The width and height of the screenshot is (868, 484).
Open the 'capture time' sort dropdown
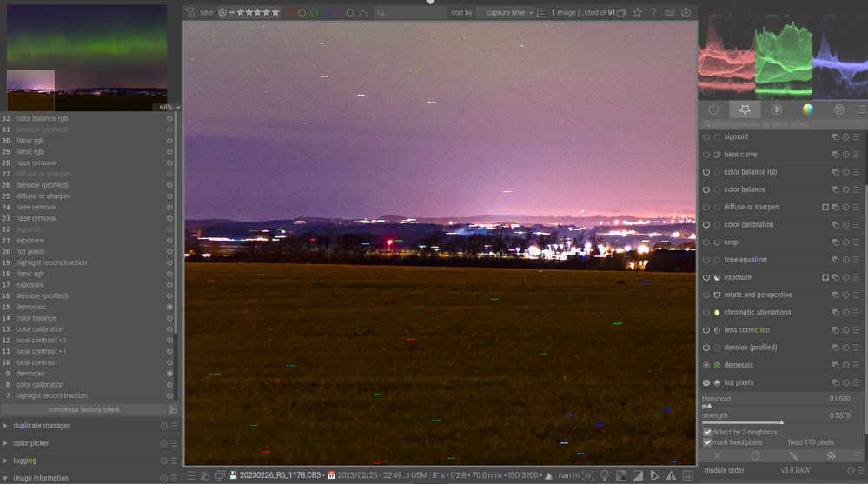point(508,13)
